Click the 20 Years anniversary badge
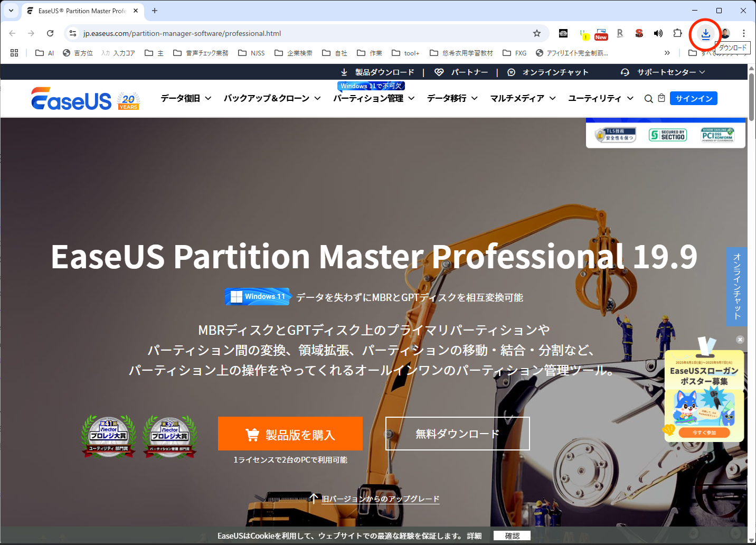756x545 pixels. coord(128,101)
